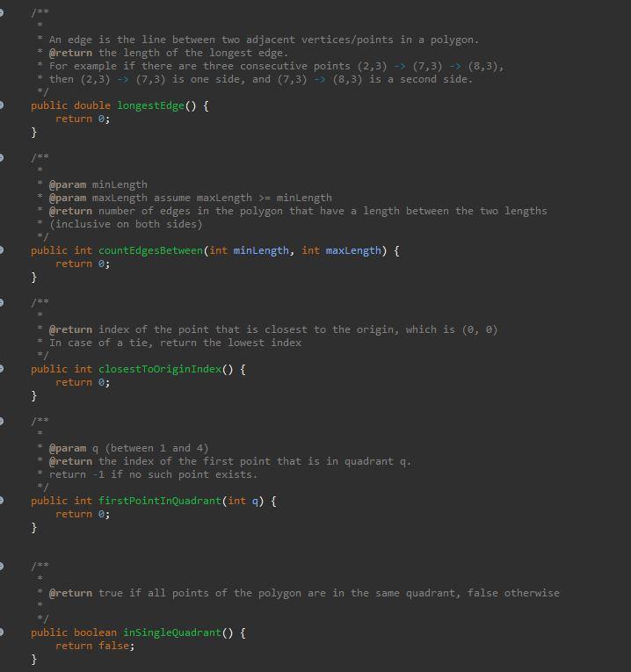Image resolution: width=631 pixels, height=672 pixels.
Task: Collapse the firstPointInQuadrant method body
Action: tap(1, 500)
